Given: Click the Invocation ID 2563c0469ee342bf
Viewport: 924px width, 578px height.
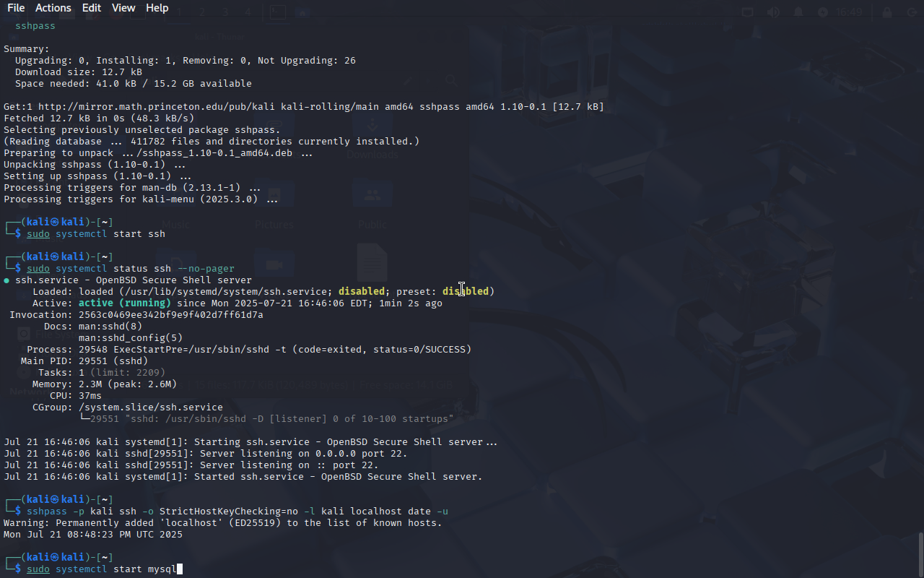Looking at the screenshot, I should click(x=171, y=315).
